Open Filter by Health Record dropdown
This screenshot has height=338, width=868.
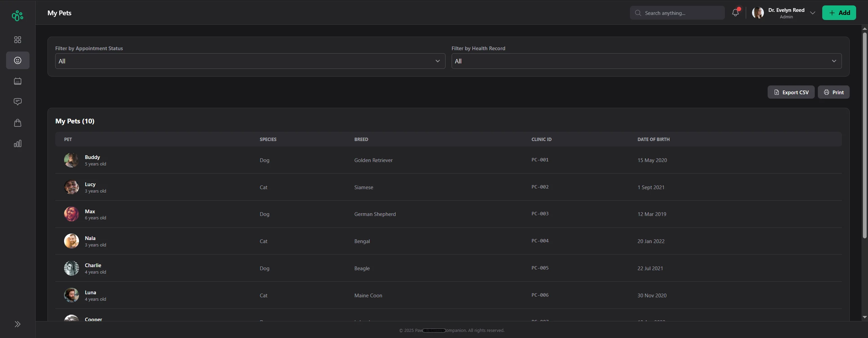tap(646, 61)
